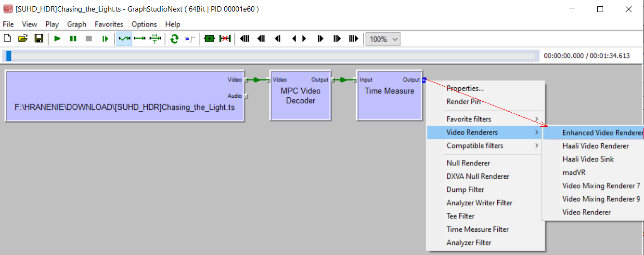The width and height of the screenshot is (644, 255).
Task: Start graph playback with the green Play icon
Action: (57, 39)
